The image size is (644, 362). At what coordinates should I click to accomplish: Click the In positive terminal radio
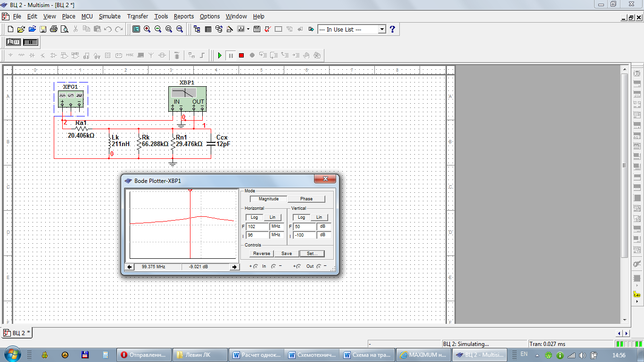tap(256, 266)
